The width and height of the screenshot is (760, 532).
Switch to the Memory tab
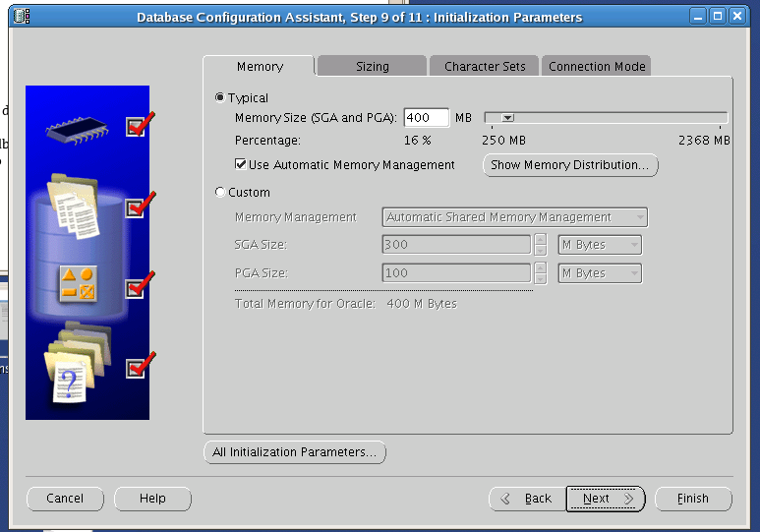coord(260,66)
